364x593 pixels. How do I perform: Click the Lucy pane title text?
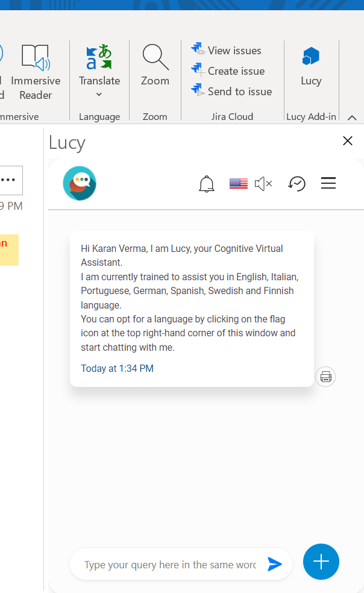[67, 143]
